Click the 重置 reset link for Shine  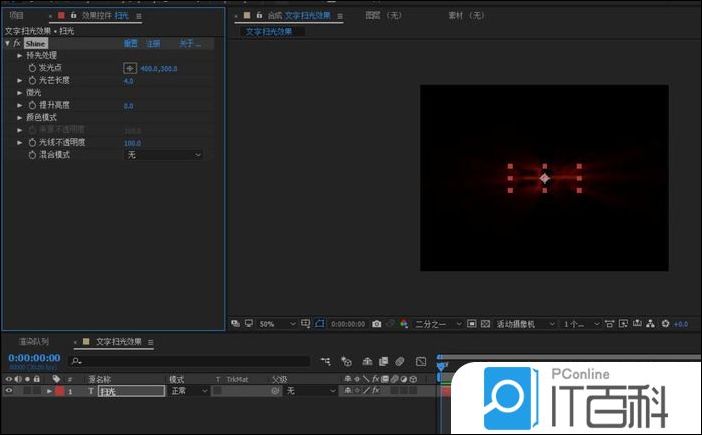[x=130, y=44]
